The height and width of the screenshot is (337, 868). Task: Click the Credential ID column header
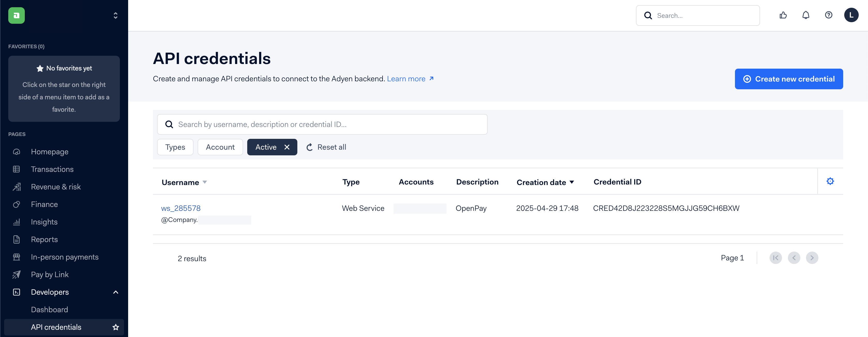(617, 182)
